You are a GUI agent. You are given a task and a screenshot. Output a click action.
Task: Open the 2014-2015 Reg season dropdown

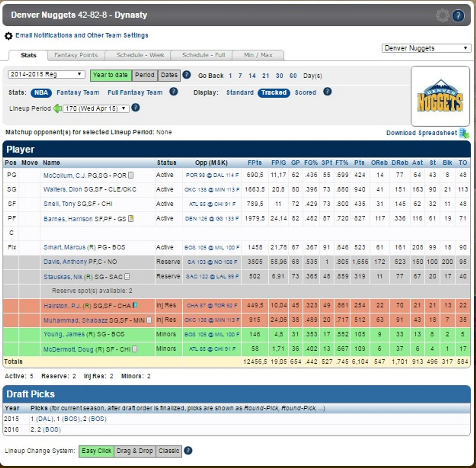(46, 74)
